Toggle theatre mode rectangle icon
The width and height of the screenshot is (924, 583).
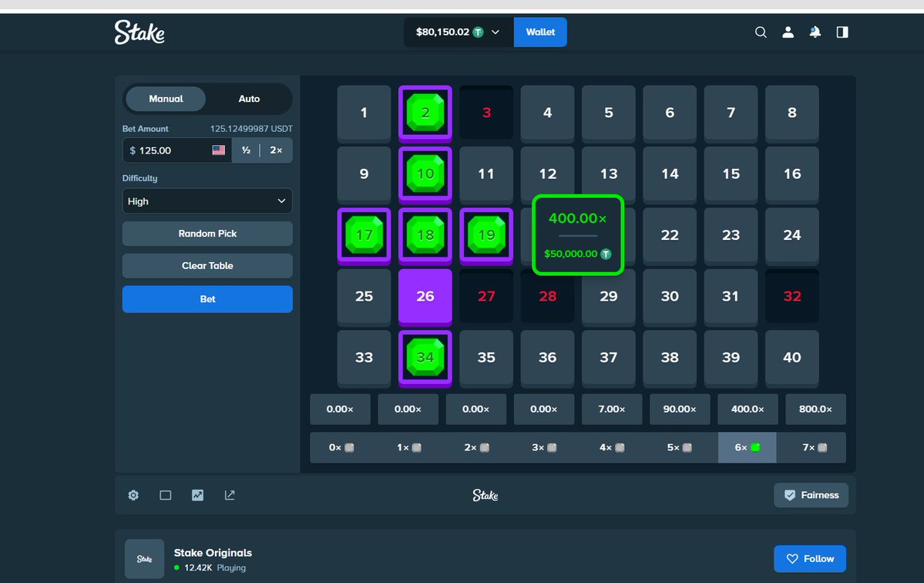(166, 495)
